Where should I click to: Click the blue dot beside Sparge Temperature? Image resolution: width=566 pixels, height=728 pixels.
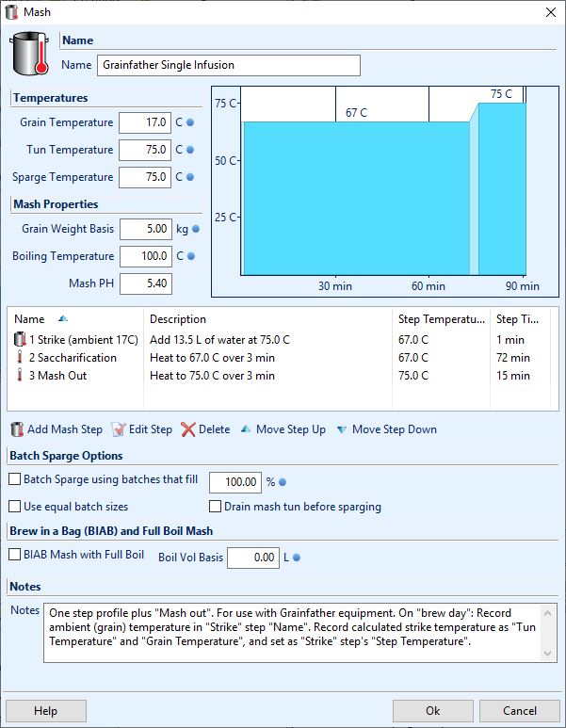190,177
